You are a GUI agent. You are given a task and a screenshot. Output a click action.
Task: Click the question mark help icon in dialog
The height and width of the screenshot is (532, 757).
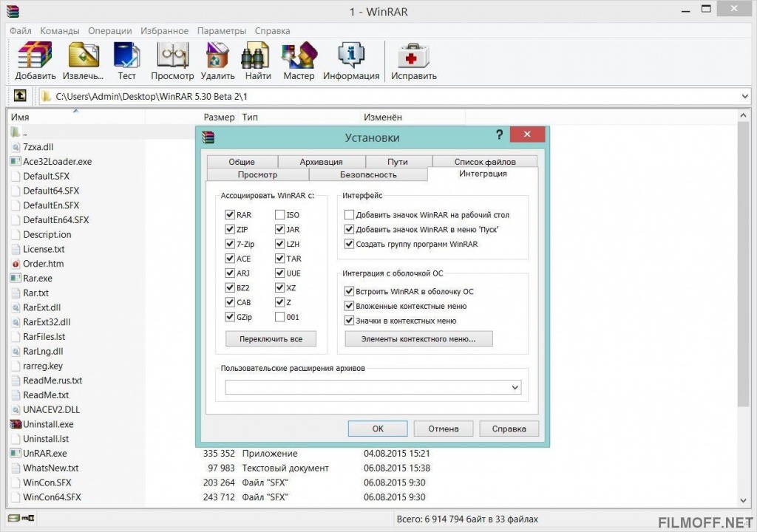[499, 134]
